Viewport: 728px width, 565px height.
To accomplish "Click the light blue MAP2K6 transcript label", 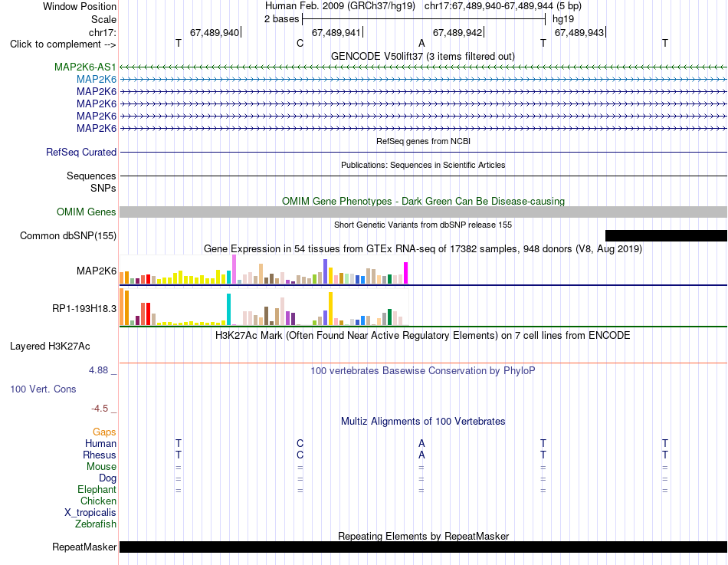I will (x=97, y=80).
